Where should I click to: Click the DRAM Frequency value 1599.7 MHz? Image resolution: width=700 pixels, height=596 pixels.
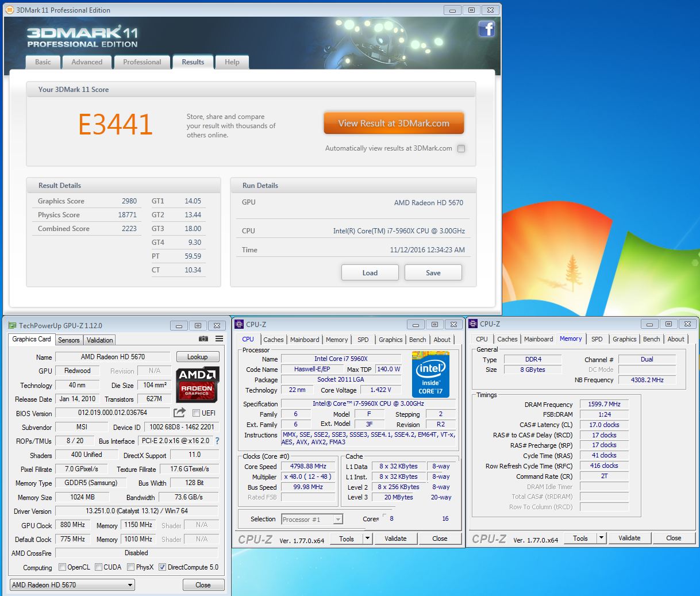pos(604,404)
